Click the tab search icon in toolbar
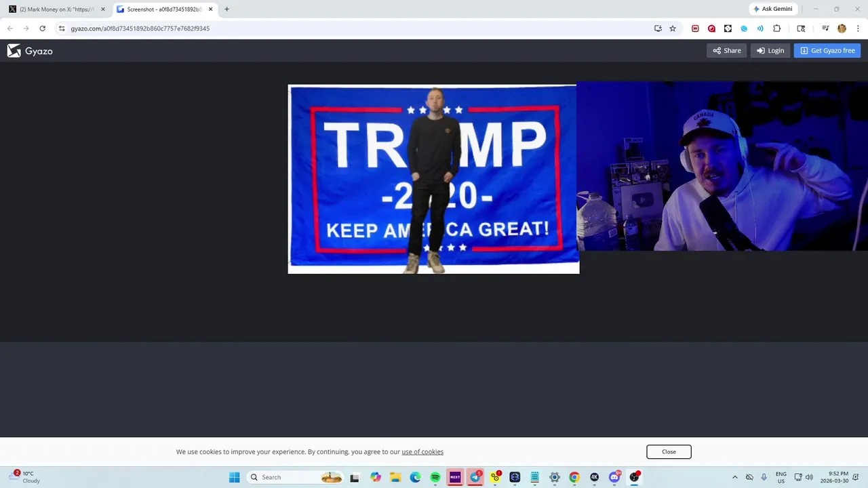 [801, 28]
